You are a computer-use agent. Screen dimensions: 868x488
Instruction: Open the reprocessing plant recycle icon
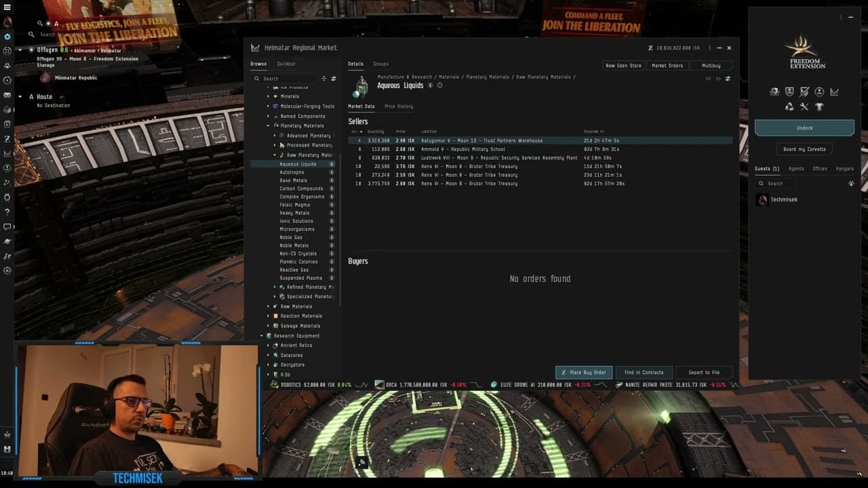pos(789,106)
